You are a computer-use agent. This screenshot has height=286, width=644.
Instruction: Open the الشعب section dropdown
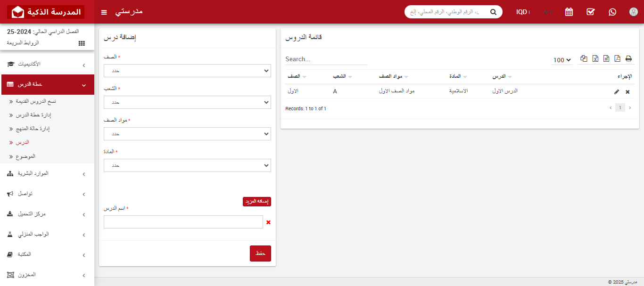pos(187,102)
